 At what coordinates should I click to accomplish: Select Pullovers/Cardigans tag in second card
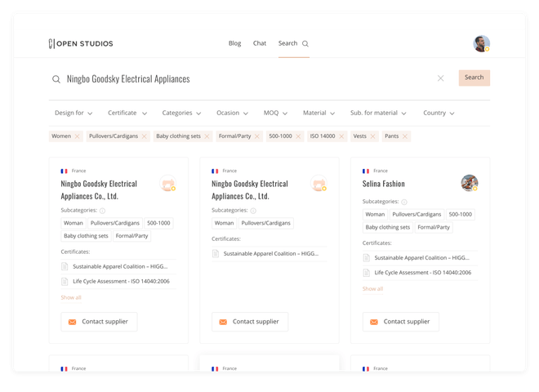pyautogui.click(x=265, y=223)
